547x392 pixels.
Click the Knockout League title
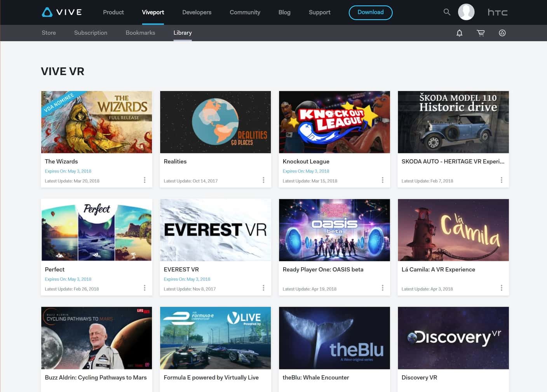click(x=306, y=162)
